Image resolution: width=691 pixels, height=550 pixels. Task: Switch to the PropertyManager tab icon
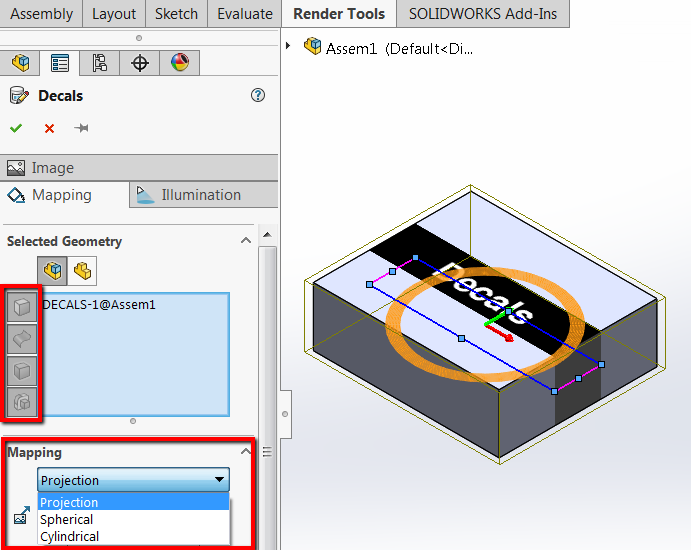pyautogui.click(x=60, y=63)
